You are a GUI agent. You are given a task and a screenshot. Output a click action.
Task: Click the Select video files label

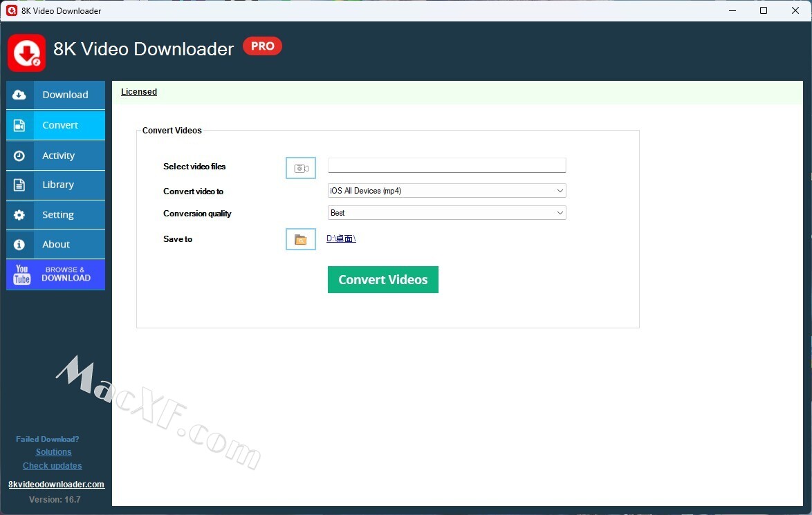(194, 167)
